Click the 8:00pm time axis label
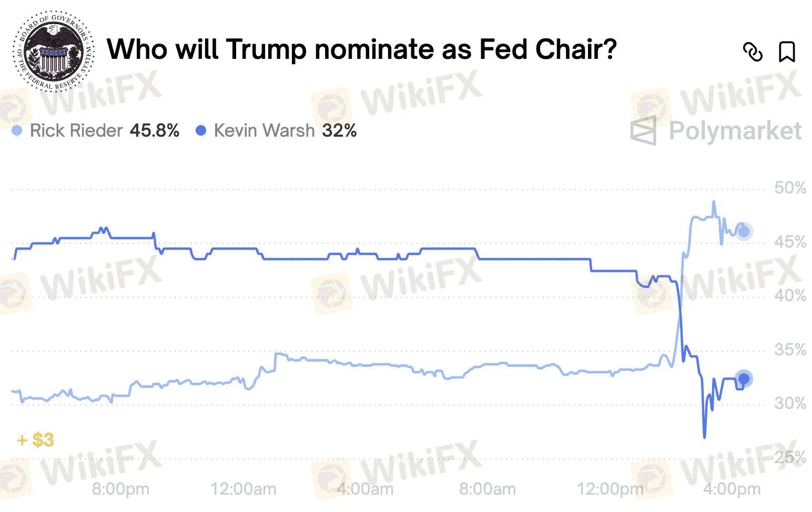 [121, 488]
